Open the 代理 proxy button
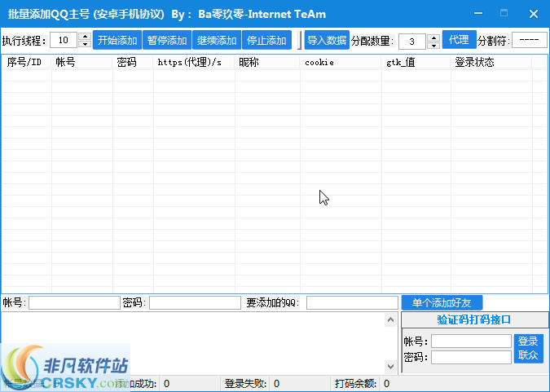 (459, 40)
